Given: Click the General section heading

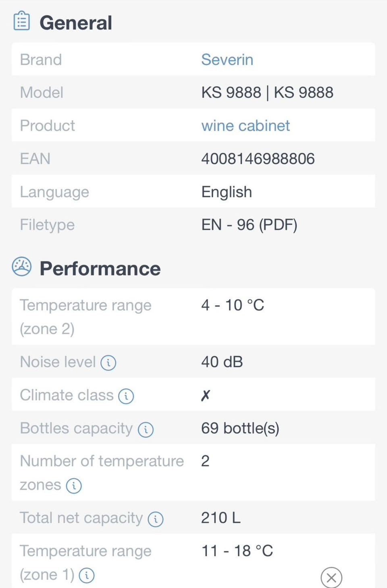Looking at the screenshot, I should (x=76, y=23).
